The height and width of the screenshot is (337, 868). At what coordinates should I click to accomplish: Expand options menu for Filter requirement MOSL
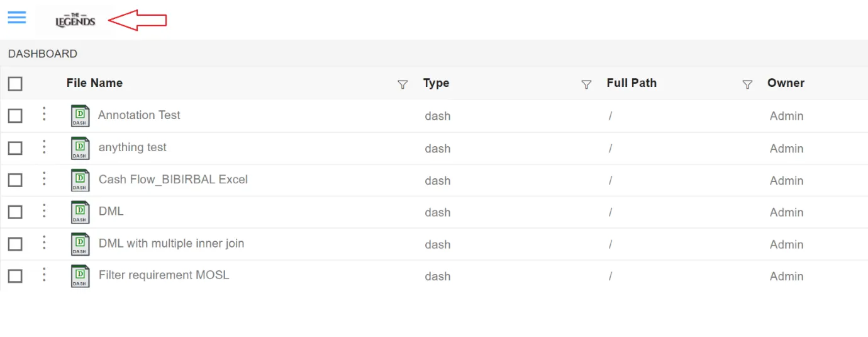[x=44, y=275]
